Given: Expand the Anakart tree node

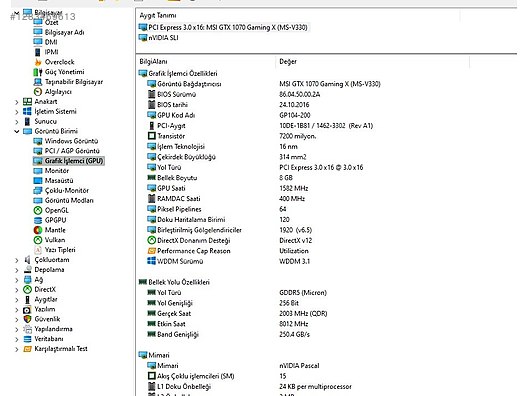Looking at the screenshot, I should pyautogui.click(x=16, y=102).
